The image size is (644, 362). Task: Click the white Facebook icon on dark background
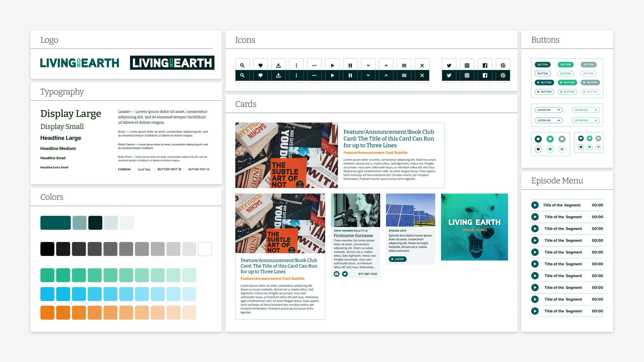(485, 75)
